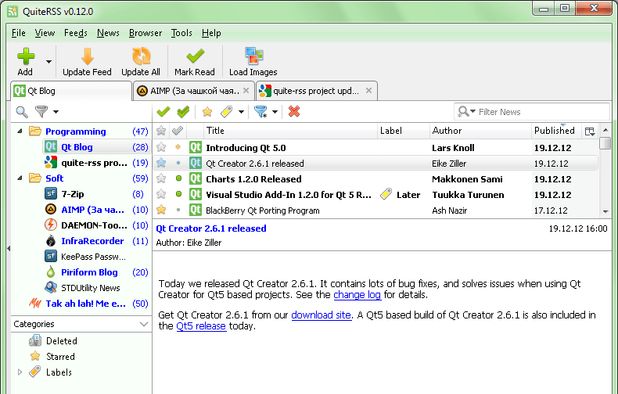Screen dimensions: 618x394
Task: Expand the Labels category node
Action: (20, 372)
